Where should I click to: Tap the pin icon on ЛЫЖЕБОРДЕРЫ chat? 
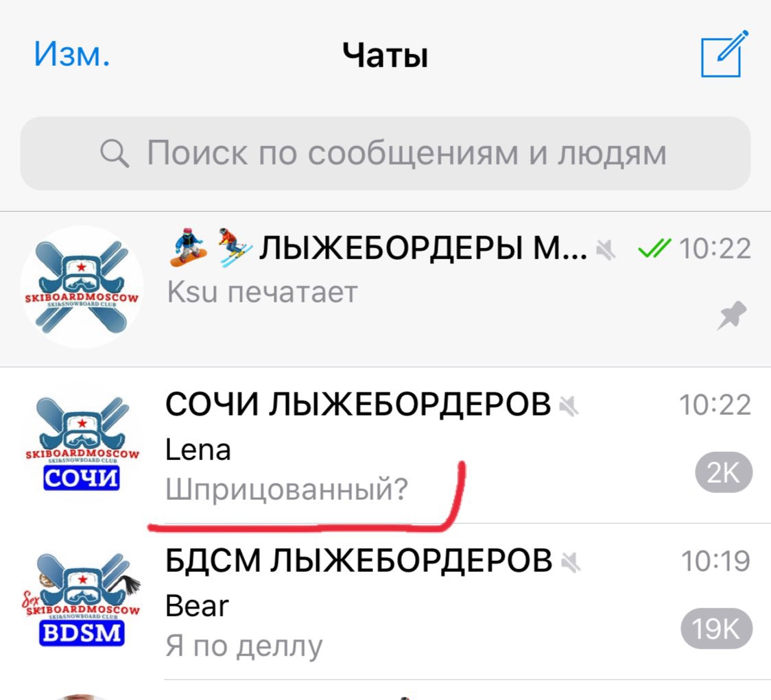pyautogui.click(x=731, y=315)
